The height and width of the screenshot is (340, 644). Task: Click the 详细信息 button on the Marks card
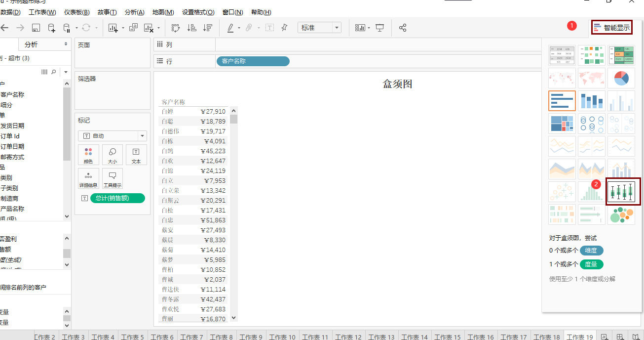tap(88, 178)
